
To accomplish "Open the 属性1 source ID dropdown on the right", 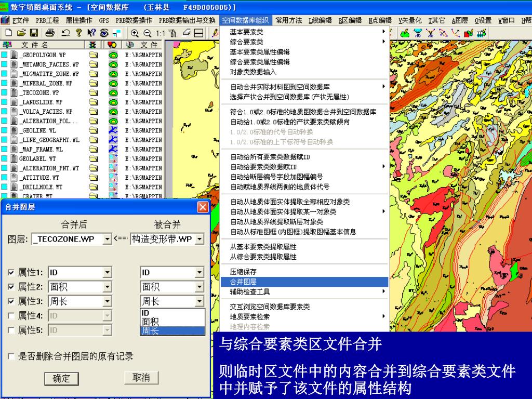I will click(199, 272).
